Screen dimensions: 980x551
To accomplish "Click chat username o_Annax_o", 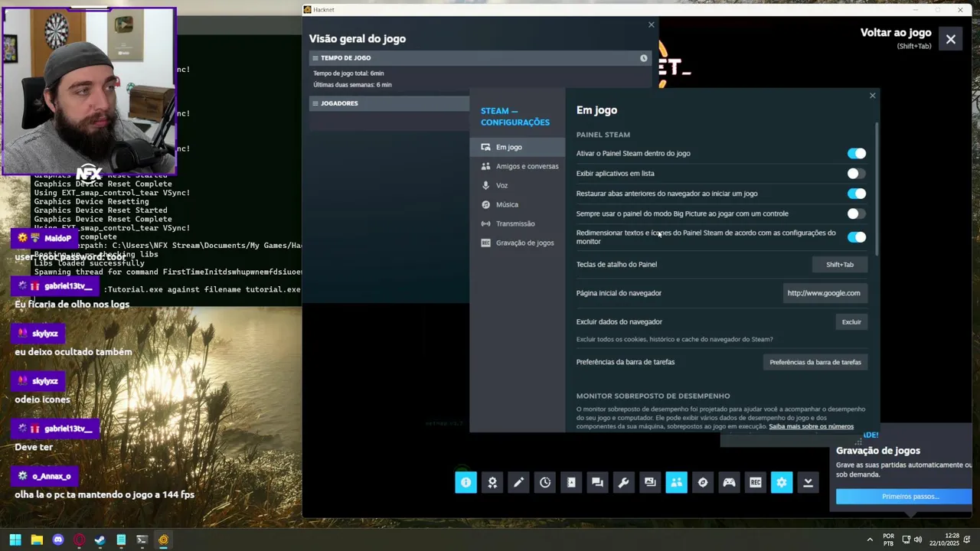I will coord(51,476).
